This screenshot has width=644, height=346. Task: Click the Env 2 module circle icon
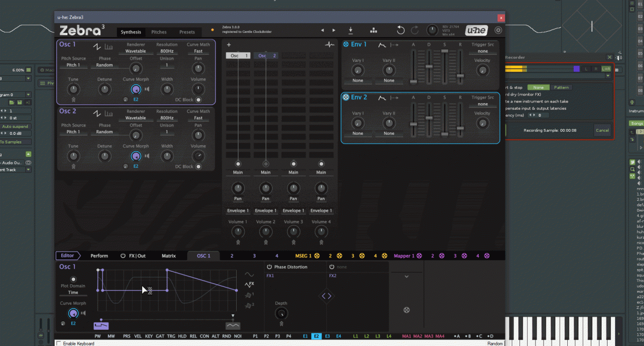tap(346, 97)
